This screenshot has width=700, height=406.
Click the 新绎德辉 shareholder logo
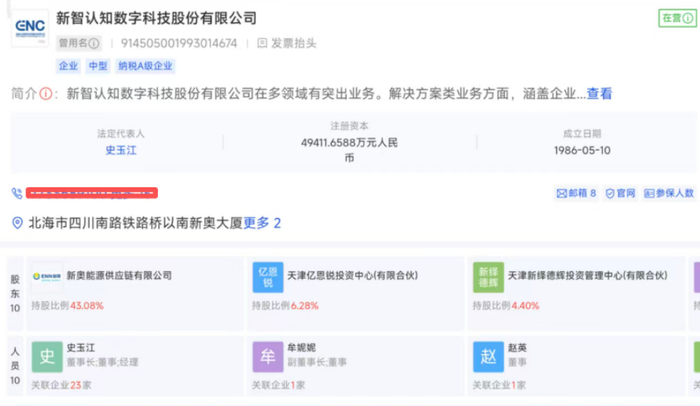click(x=488, y=277)
